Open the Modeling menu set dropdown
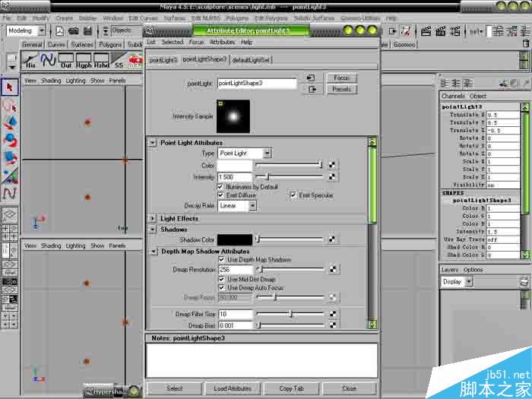 coord(26,31)
